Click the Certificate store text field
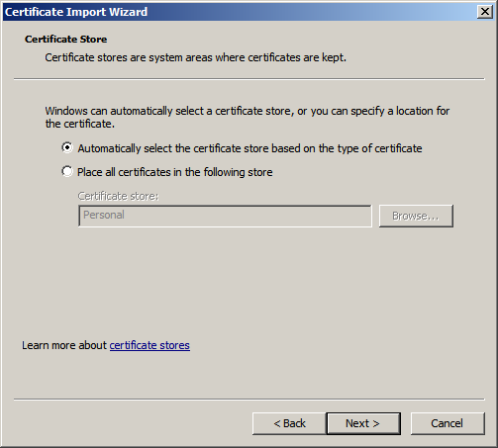 pyautogui.click(x=225, y=216)
